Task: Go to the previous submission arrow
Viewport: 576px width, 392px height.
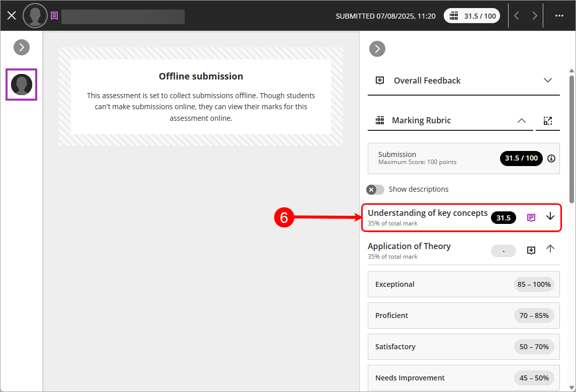Action: 517,16
